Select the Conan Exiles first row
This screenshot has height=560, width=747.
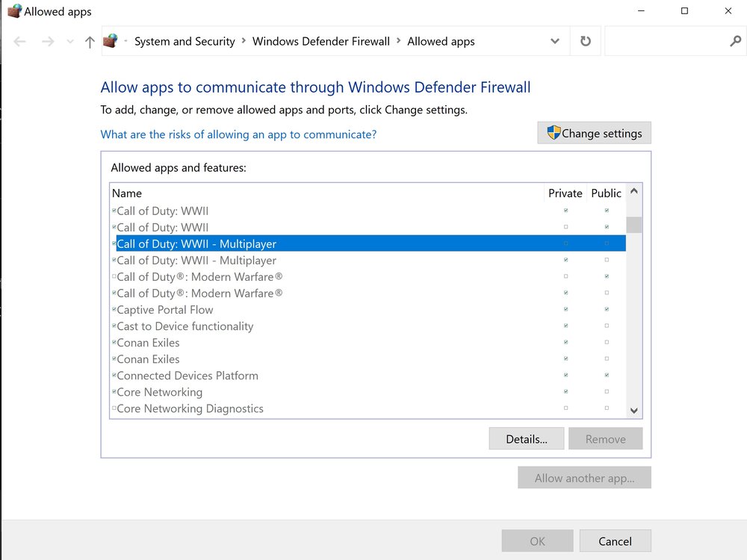(x=148, y=343)
